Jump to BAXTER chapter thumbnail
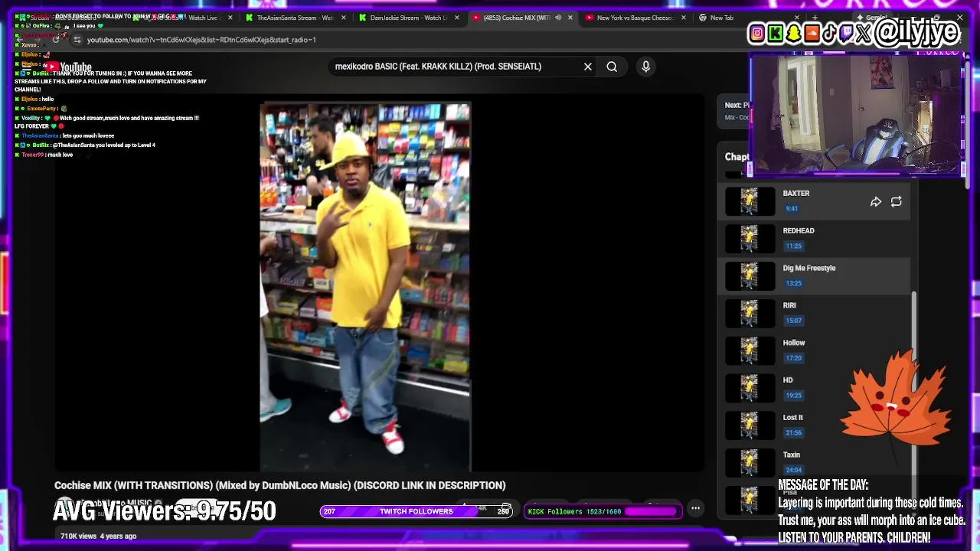Viewport: 980px width, 551px height. tap(750, 201)
